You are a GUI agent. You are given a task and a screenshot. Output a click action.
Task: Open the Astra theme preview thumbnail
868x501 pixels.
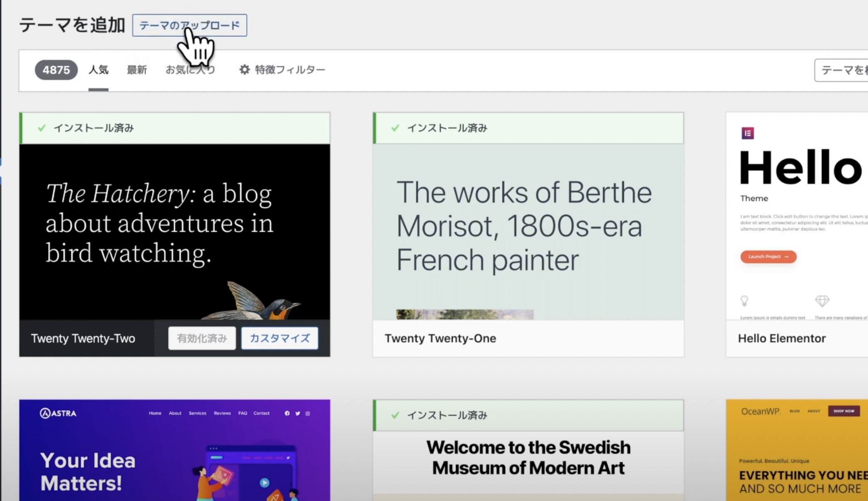tap(175, 450)
